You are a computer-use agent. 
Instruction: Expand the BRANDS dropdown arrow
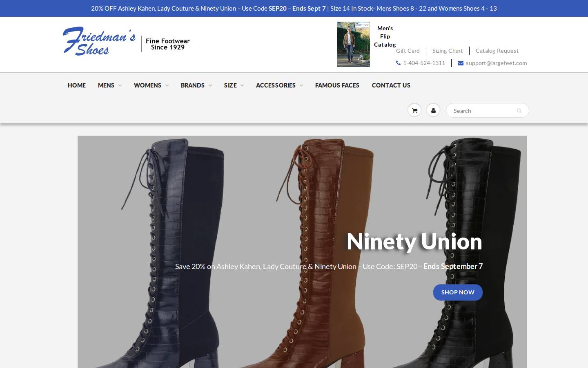(x=210, y=85)
